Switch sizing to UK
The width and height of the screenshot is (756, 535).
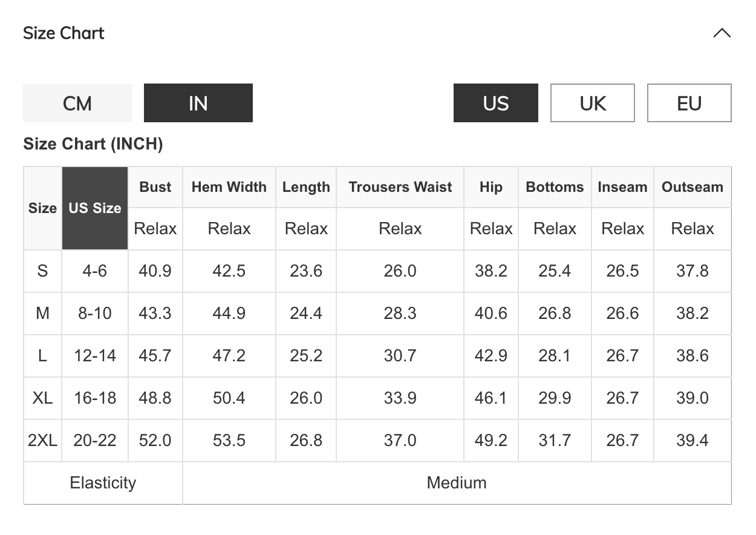(x=592, y=103)
